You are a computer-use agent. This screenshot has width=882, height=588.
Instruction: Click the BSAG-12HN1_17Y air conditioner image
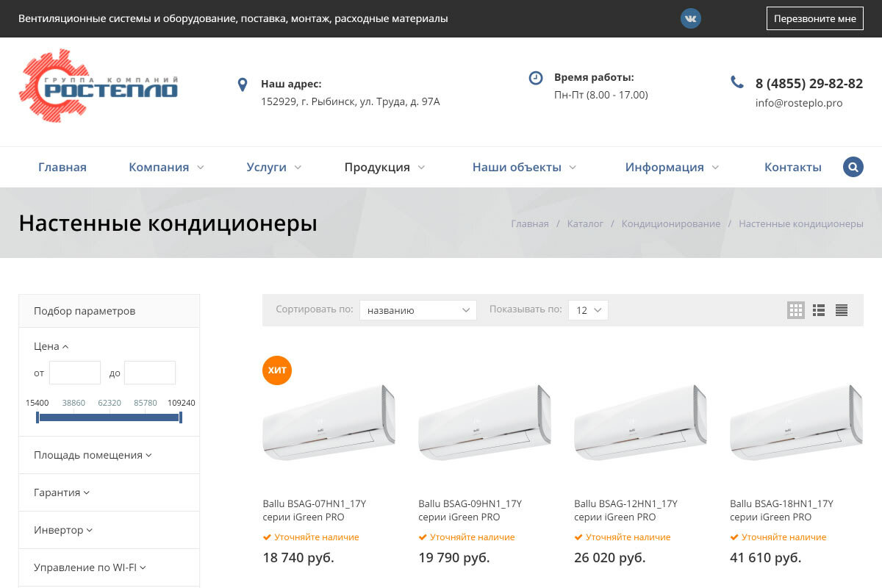(640, 421)
